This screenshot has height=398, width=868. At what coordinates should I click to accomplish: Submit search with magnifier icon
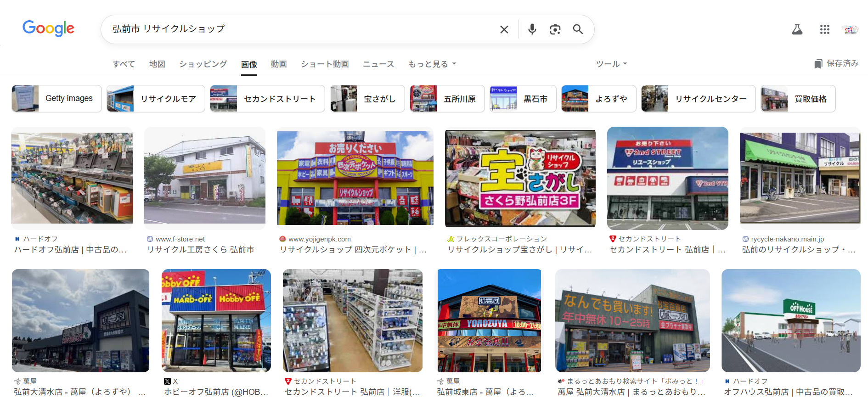coord(578,29)
